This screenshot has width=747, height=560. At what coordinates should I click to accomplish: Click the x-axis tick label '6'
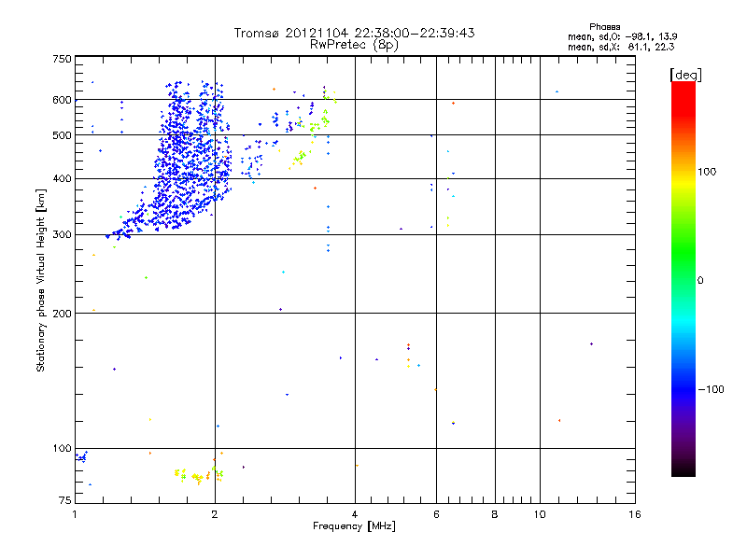tap(436, 514)
